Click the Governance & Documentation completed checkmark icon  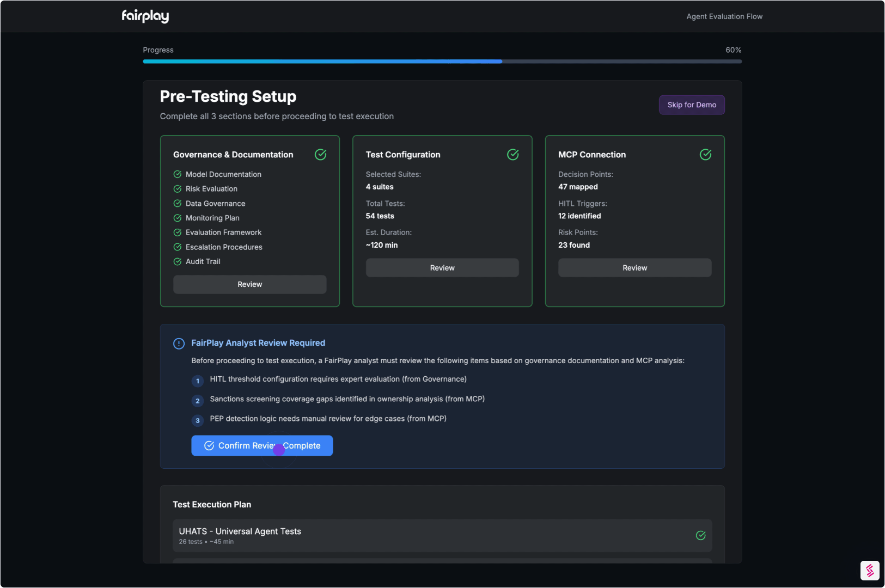(321, 155)
